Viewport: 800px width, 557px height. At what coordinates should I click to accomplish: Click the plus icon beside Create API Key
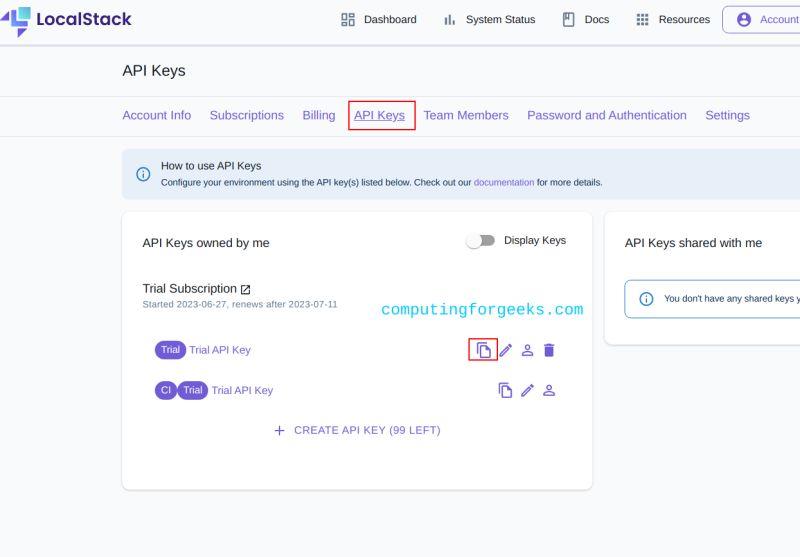280,431
